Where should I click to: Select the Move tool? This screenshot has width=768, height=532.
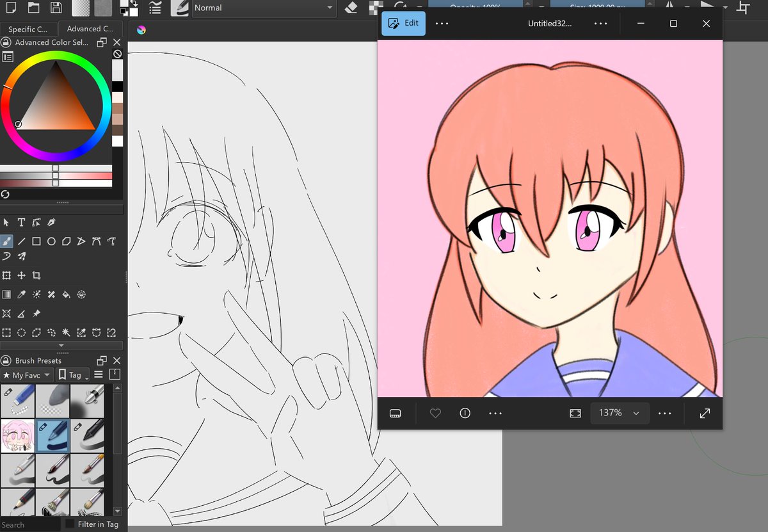tap(21, 275)
